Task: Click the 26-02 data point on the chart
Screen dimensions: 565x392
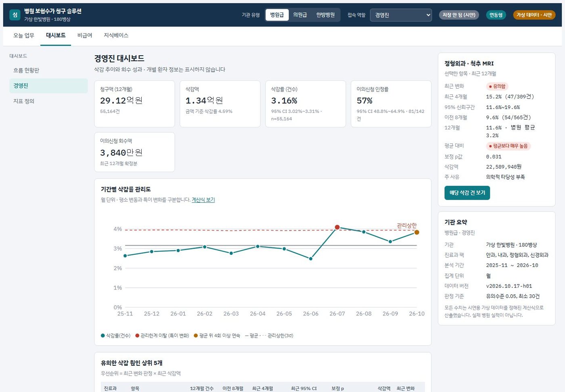Action: click(x=205, y=247)
